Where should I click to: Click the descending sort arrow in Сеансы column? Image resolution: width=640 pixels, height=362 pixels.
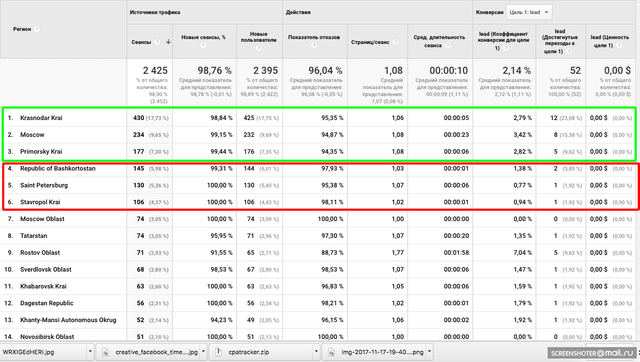(x=168, y=42)
